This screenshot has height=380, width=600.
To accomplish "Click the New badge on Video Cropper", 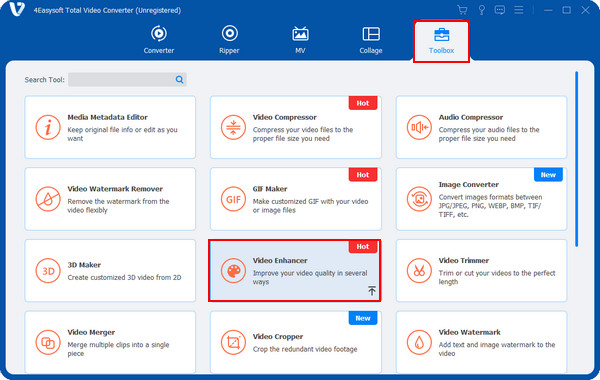I will pos(363,318).
